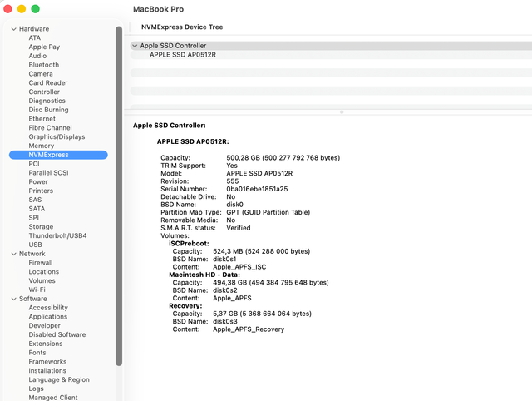Minimize the window with yellow button

(x=22, y=9)
